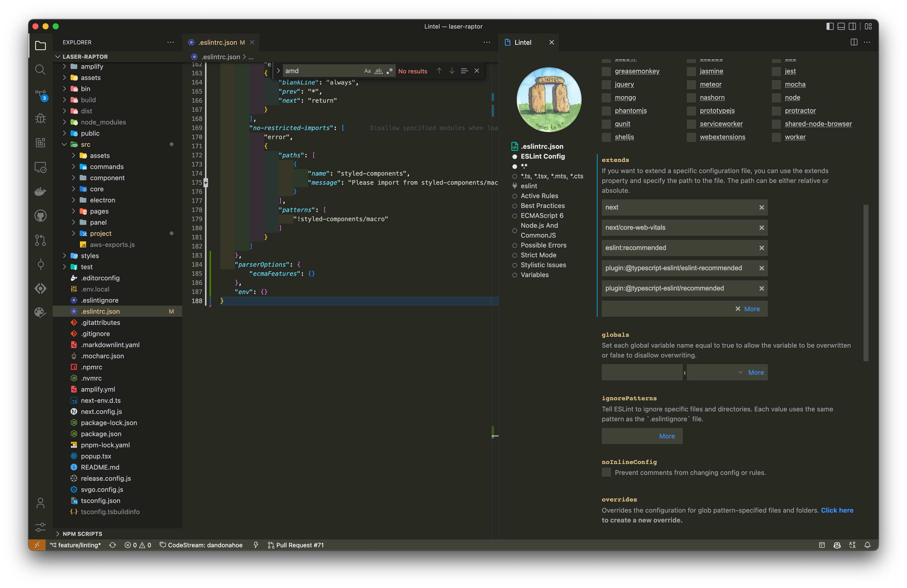Enable the noInlineConfig checkbox

point(606,473)
